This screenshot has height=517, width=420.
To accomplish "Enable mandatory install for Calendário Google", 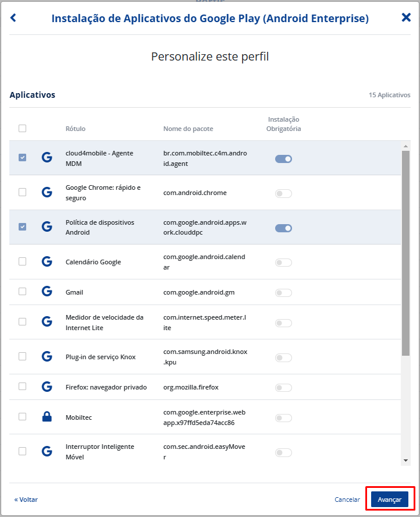I will point(284,263).
